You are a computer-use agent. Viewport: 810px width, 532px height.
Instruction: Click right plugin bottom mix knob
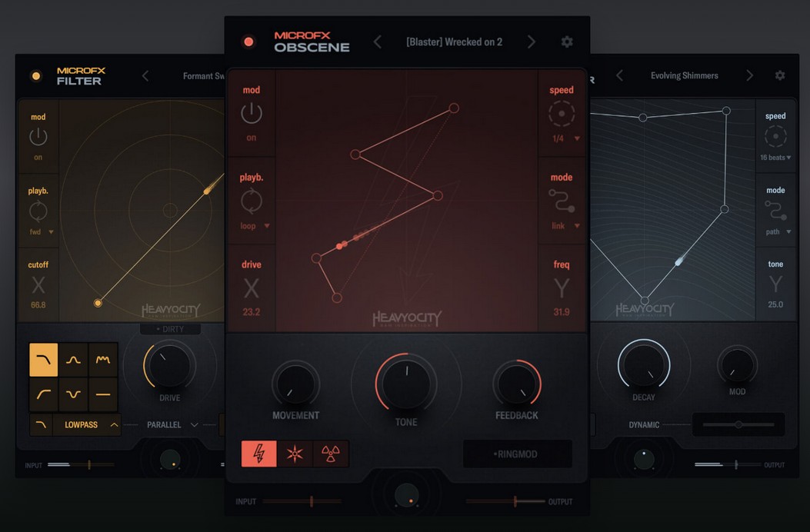click(644, 459)
